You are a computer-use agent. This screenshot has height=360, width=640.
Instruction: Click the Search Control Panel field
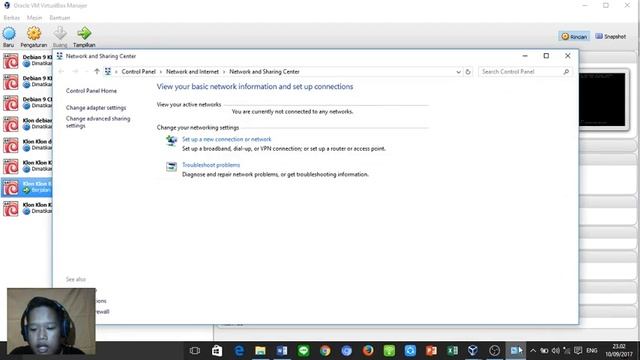(x=525, y=71)
